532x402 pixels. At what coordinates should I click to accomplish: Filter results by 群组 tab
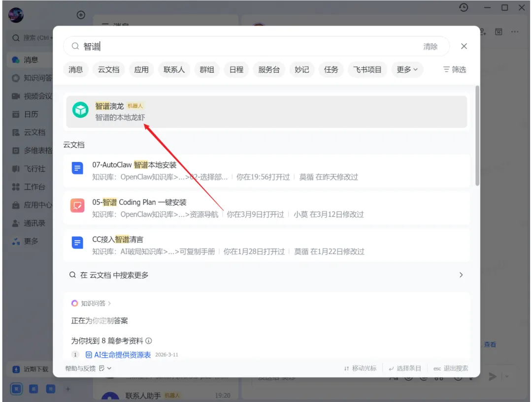[x=206, y=69]
